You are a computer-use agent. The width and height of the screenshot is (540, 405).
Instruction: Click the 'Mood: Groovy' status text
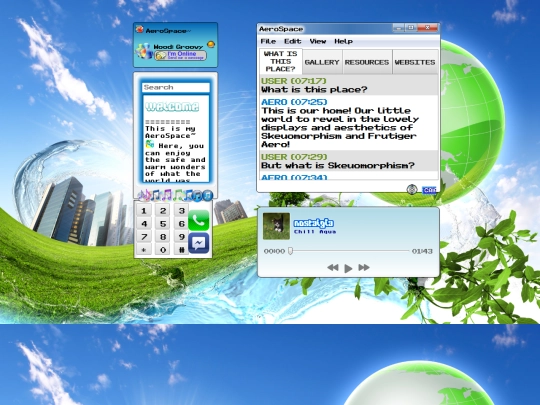tap(178, 46)
